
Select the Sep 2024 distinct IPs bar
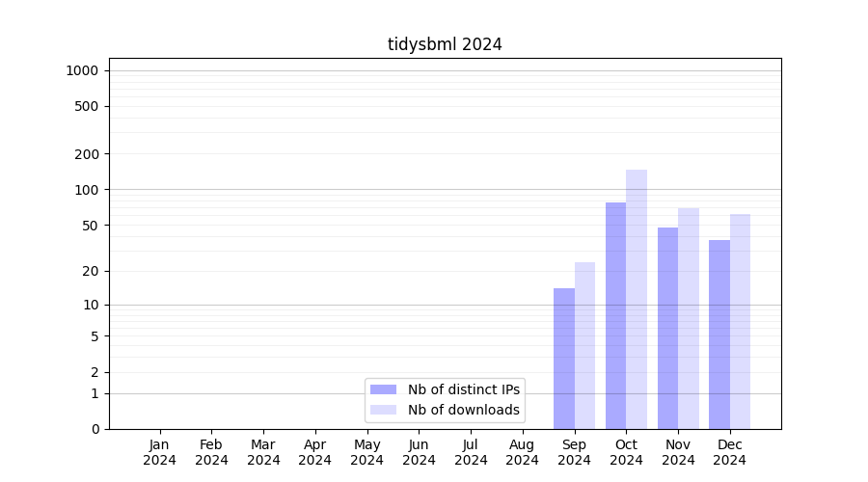[564, 359]
